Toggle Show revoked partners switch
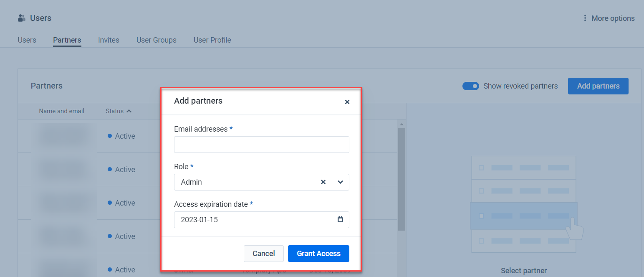Screen dimensions: 644x277 [471, 86]
